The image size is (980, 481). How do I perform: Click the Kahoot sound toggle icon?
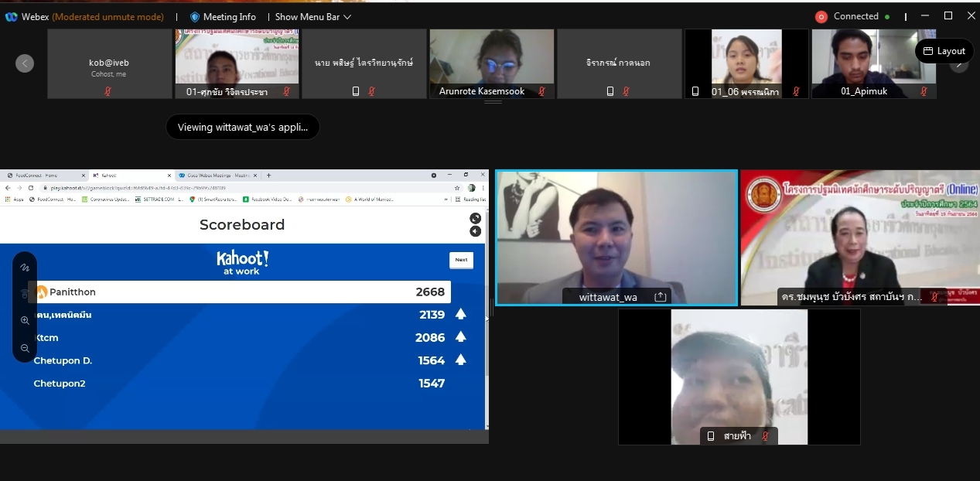pyautogui.click(x=475, y=231)
